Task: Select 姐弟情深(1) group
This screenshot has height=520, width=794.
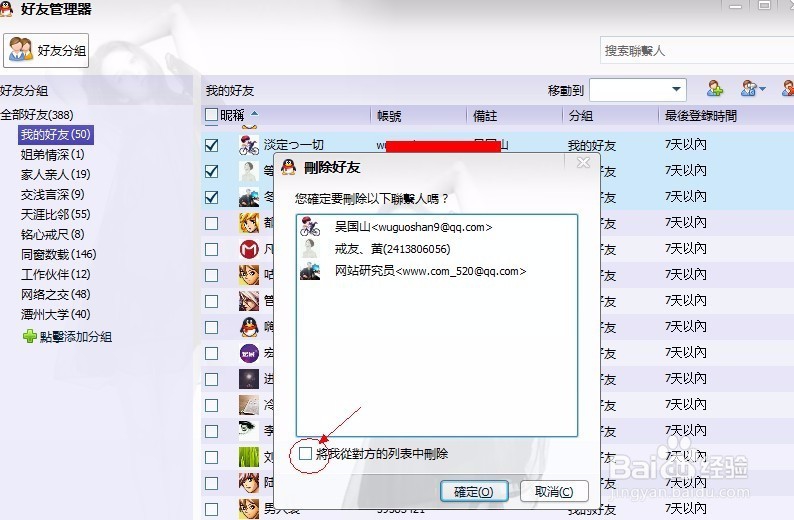Action: pos(53,154)
